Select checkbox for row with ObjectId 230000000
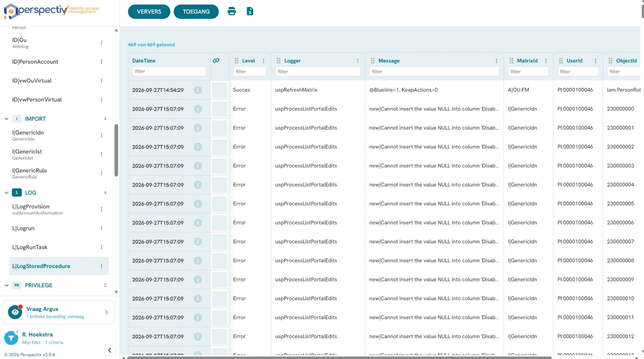The image size is (644, 359). click(x=220, y=109)
